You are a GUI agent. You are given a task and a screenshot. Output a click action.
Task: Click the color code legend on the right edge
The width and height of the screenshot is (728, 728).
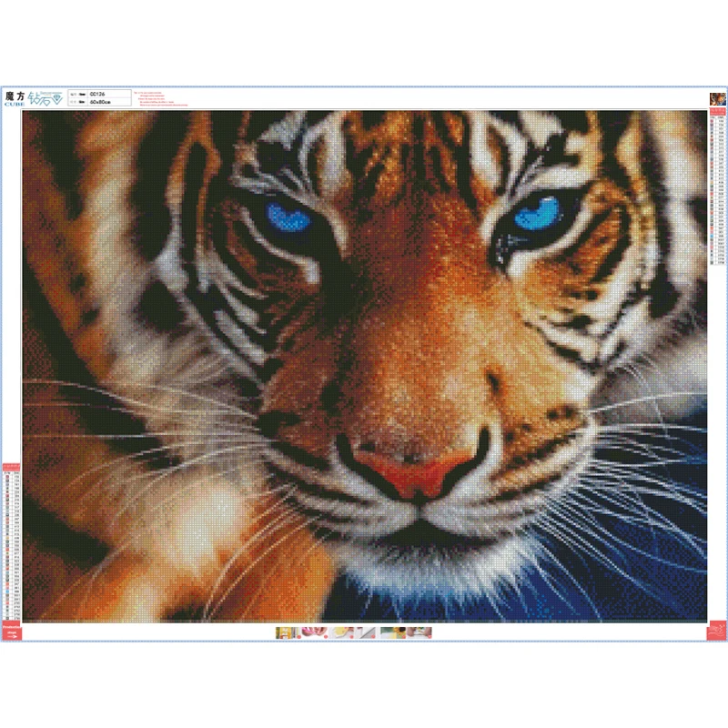717,190
